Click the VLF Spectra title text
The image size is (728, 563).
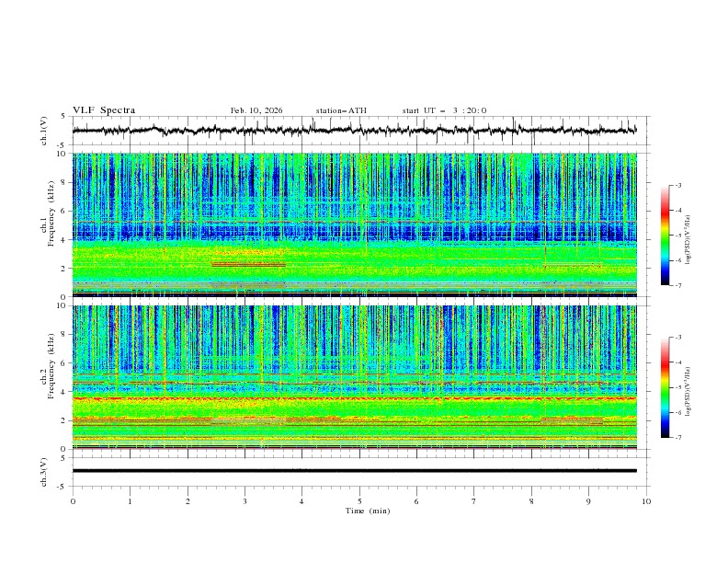click(x=104, y=110)
